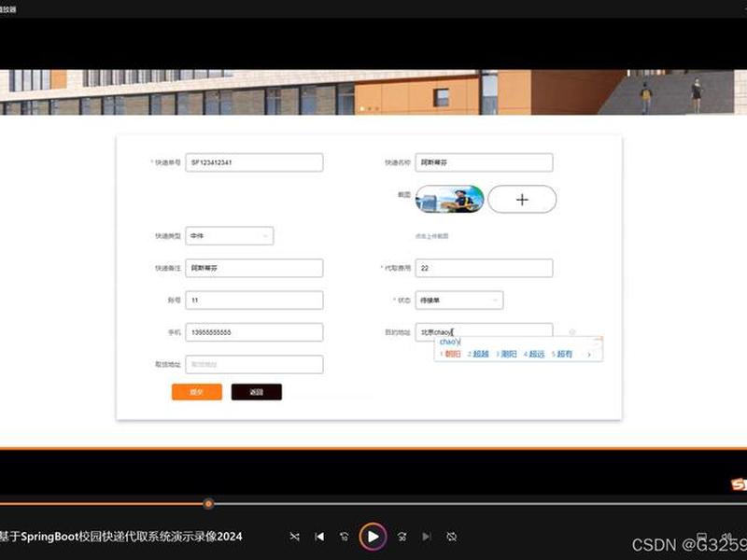
Task: Skip forward 30 seconds icon
Action: click(x=402, y=537)
